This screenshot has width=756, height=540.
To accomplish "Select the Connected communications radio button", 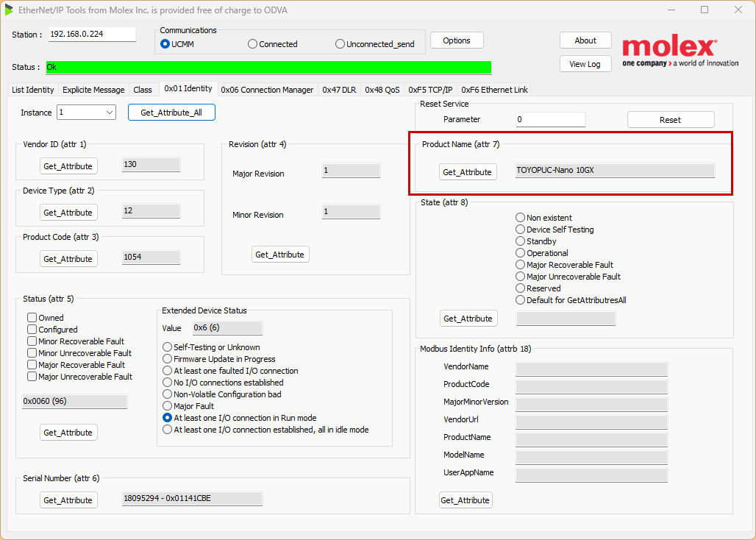I will click(253, 44).
